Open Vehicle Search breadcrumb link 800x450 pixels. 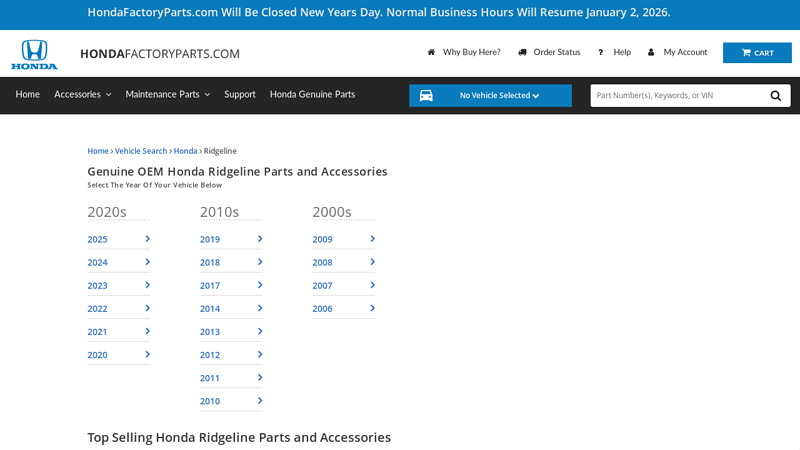click(141, 151)
